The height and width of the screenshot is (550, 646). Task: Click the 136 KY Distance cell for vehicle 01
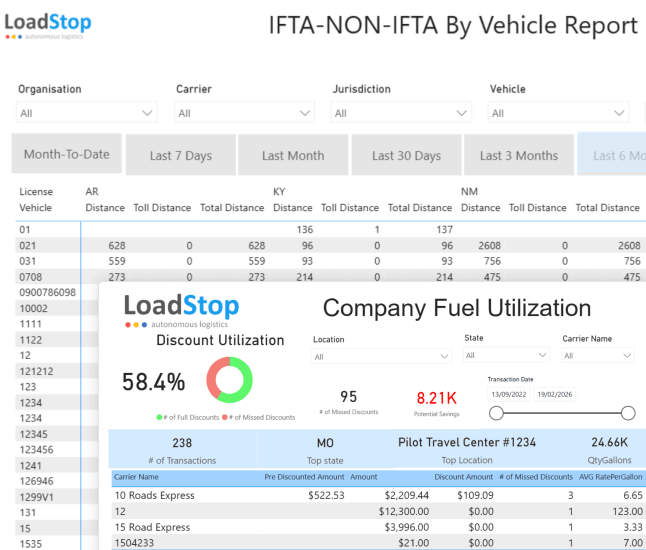pos(304,229)
